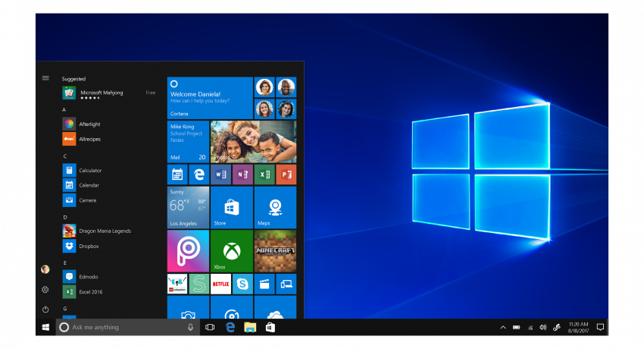Click the letter D section header
This screenshot has height=349, width=644.
(65, 217)
